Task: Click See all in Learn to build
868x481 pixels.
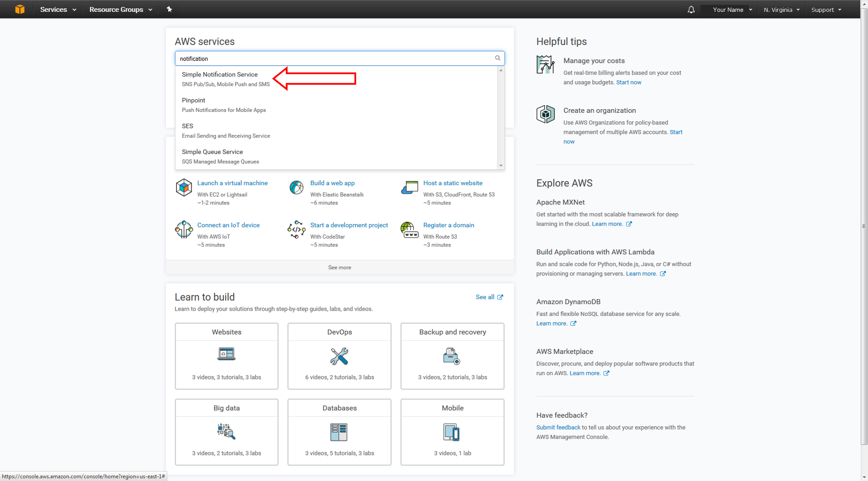Action: 485,297
